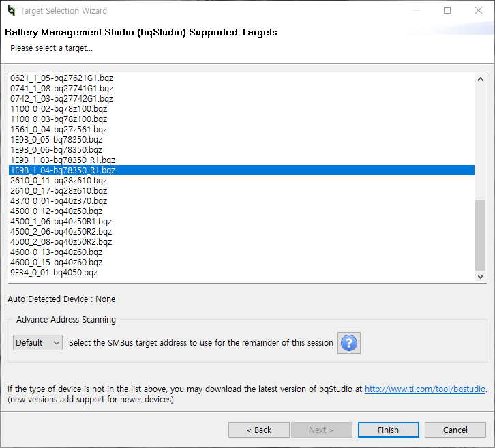Select 4600_0_13-bq40z60.bqz target
Screen dimensions: 495x448
[241, 252]
